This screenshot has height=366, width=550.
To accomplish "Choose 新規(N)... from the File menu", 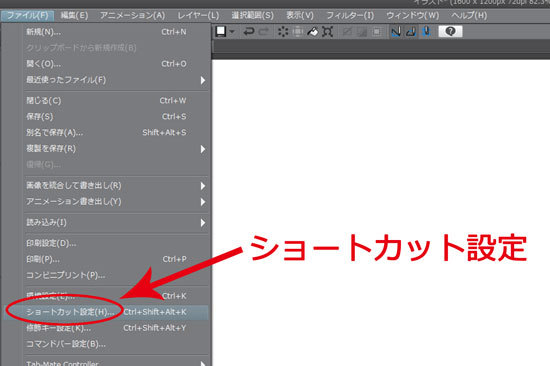I will coord(107,32).
